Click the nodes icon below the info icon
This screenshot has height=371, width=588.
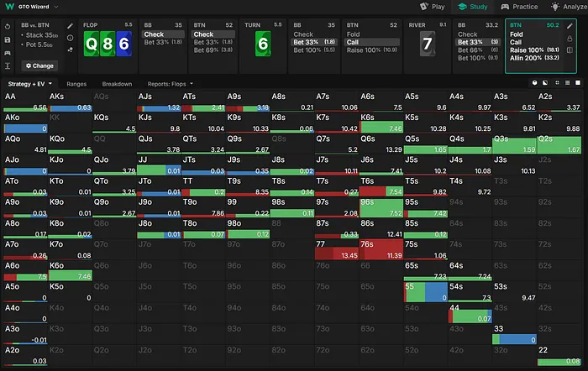[x=70, y=50]
